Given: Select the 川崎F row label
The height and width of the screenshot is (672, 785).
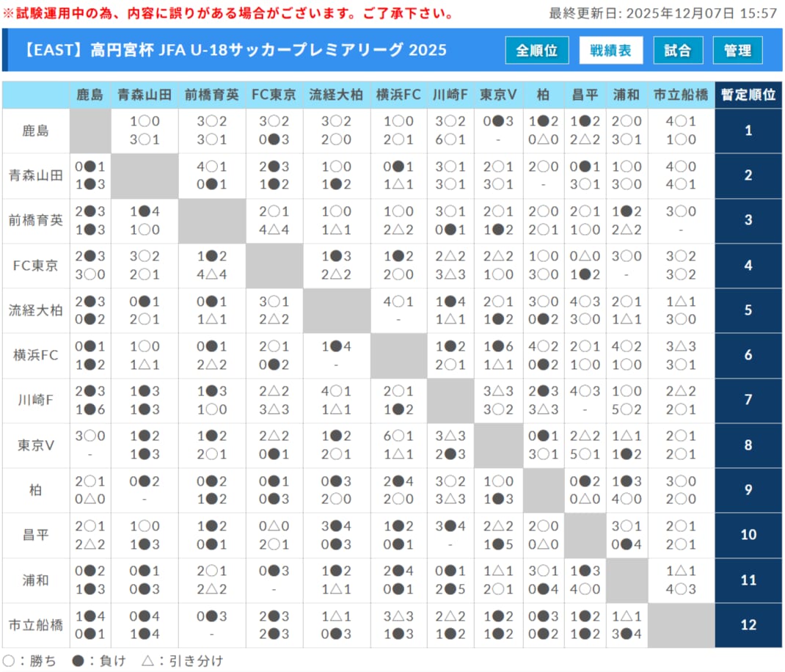Looking at the screenshot, I should (36, 400).
